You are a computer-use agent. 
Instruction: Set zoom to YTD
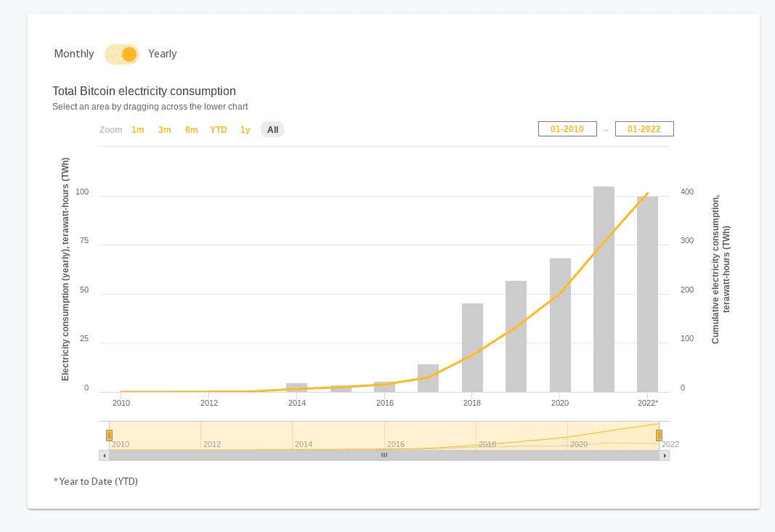click(x=219, y=130)
